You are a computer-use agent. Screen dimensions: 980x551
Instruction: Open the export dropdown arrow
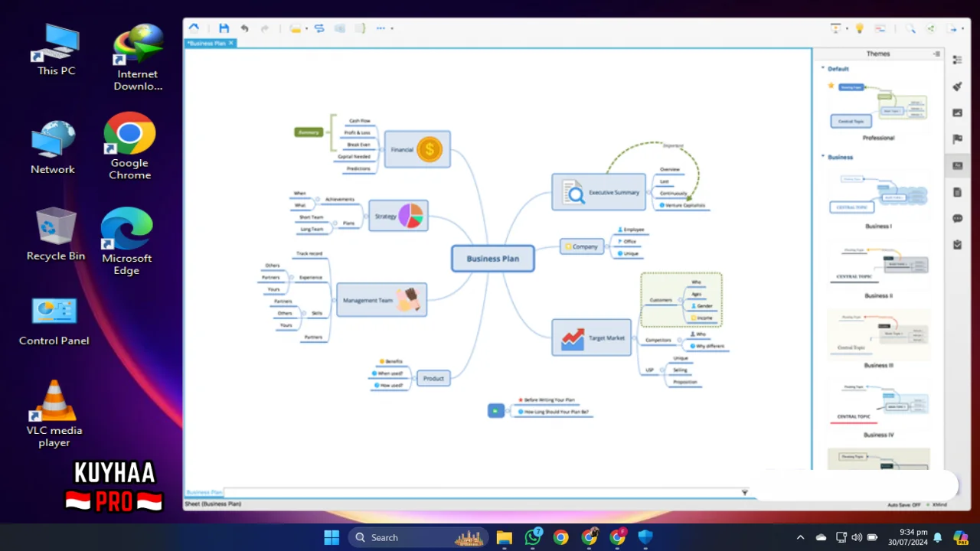(964, 29)
